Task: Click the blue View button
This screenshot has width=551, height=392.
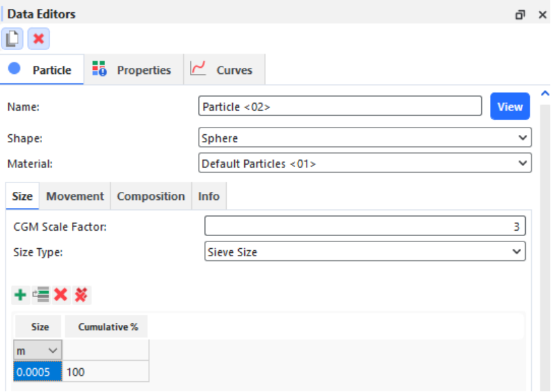Action: (x=510, y=106)
